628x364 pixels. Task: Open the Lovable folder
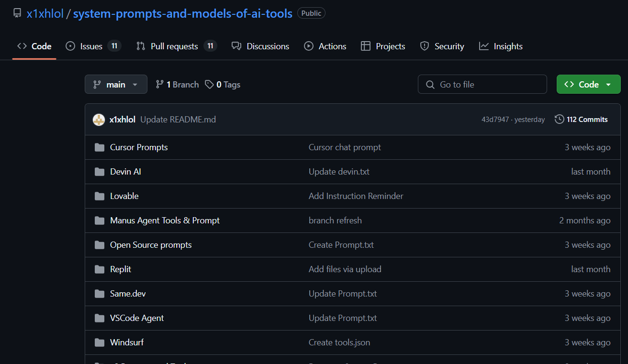click(124, 196)
